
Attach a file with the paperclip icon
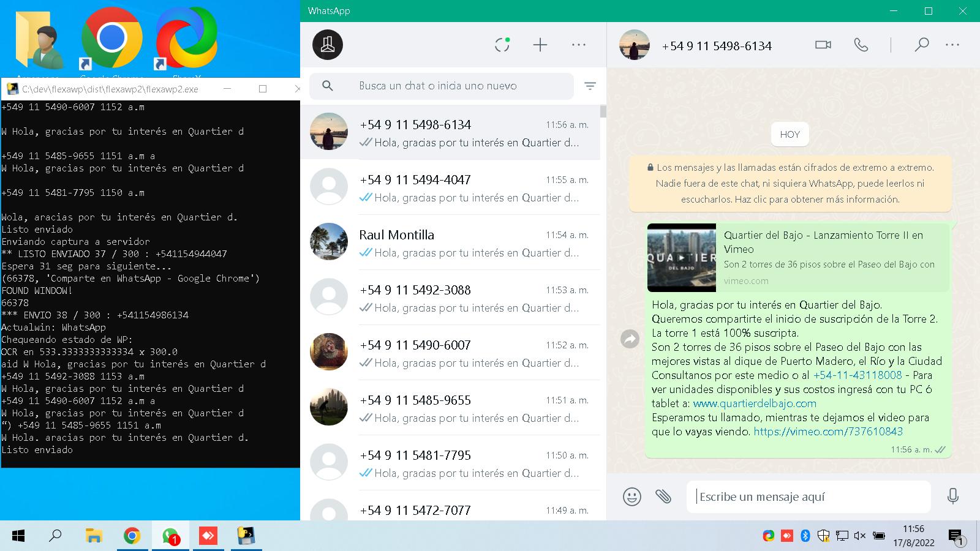[x=663, y=497]
